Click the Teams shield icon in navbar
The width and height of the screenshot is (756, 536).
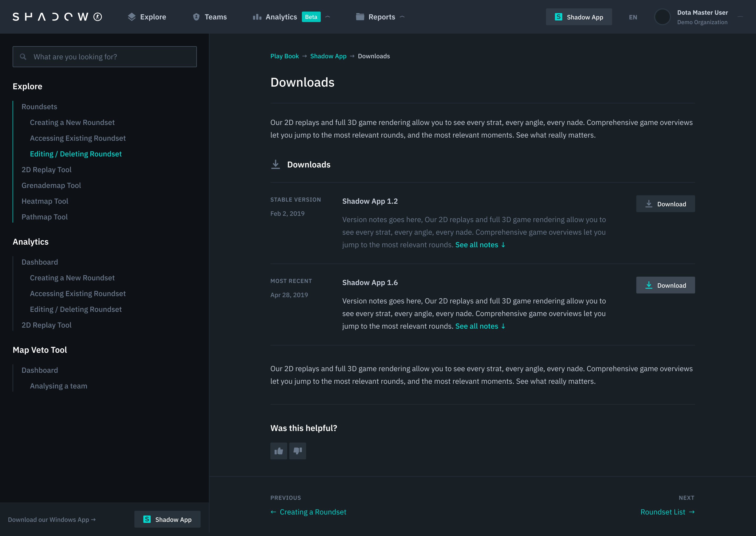[x=196, y=17]
